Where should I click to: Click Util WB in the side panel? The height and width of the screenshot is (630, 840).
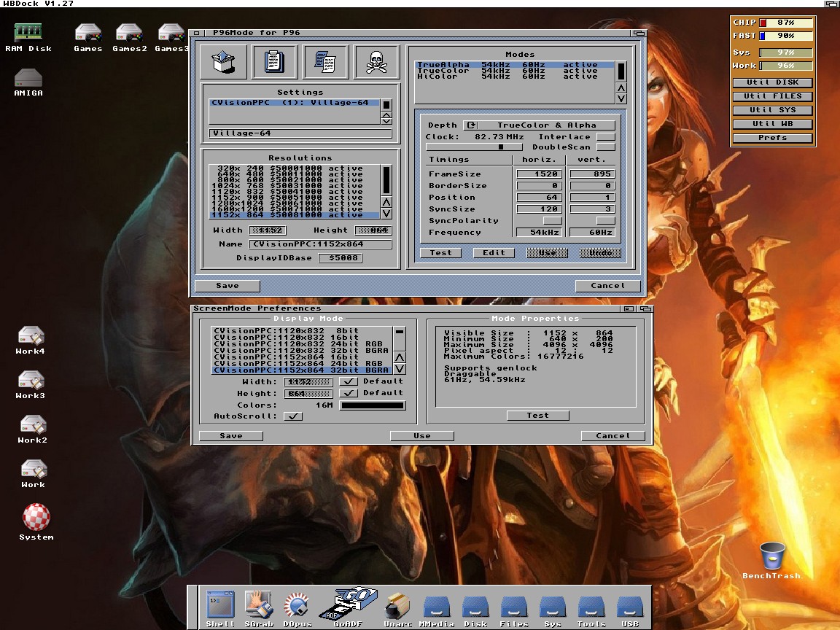tap(772, 124)
